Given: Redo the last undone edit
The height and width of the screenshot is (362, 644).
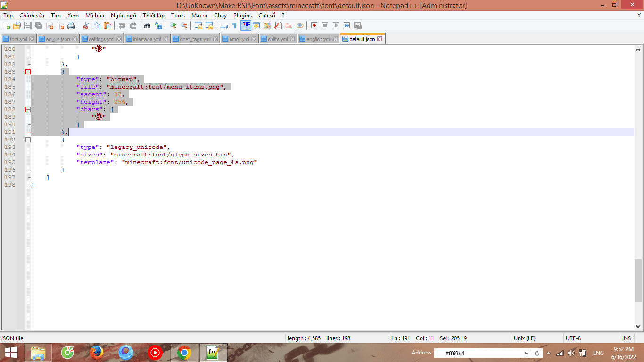Looking at the screenshot, I should pos(133,25).
